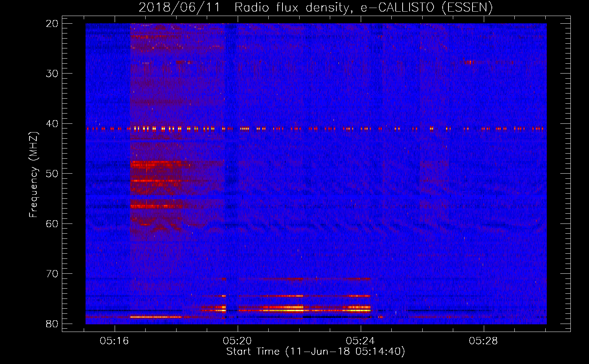The height and width of the screenshot is (364, 589).
Task: Click the 40 frequency tick label
Action: pos(52,124)
